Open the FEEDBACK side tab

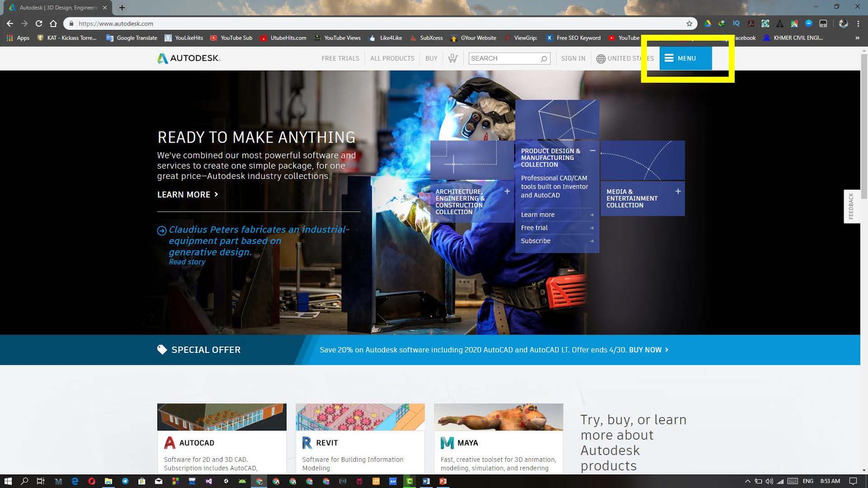pos(852,206)
